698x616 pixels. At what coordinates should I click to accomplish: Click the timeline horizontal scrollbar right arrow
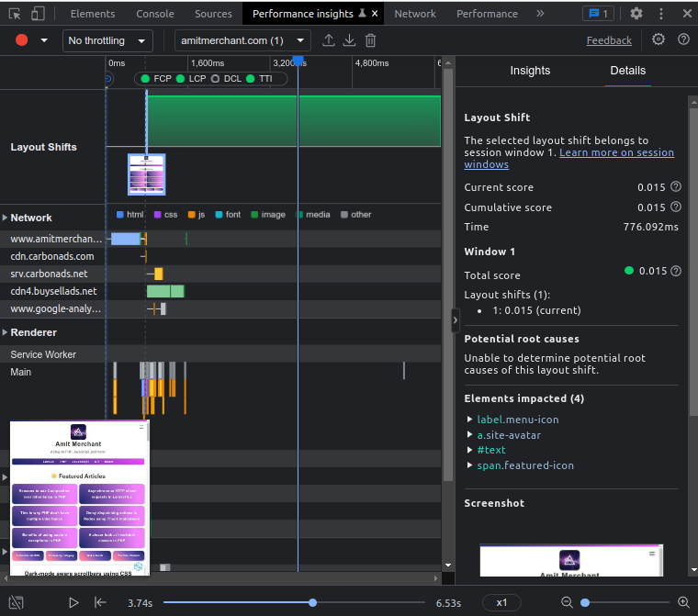(436, 578)
